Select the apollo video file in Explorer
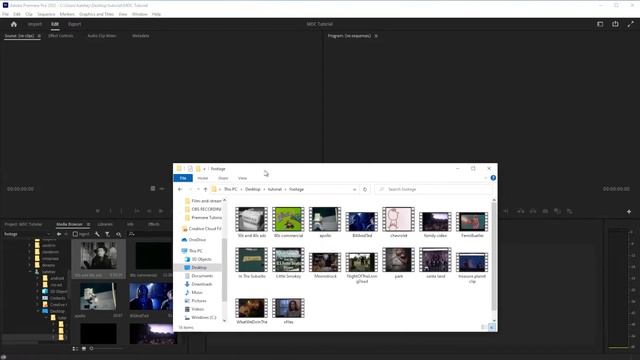640x360 pixels. pos(325,222)
